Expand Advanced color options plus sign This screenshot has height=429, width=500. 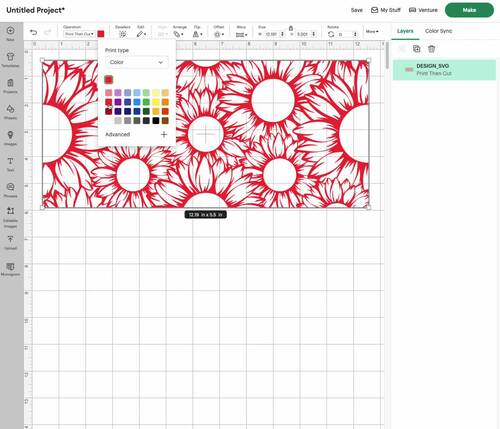pyautogui.click(x=164, y=134)
